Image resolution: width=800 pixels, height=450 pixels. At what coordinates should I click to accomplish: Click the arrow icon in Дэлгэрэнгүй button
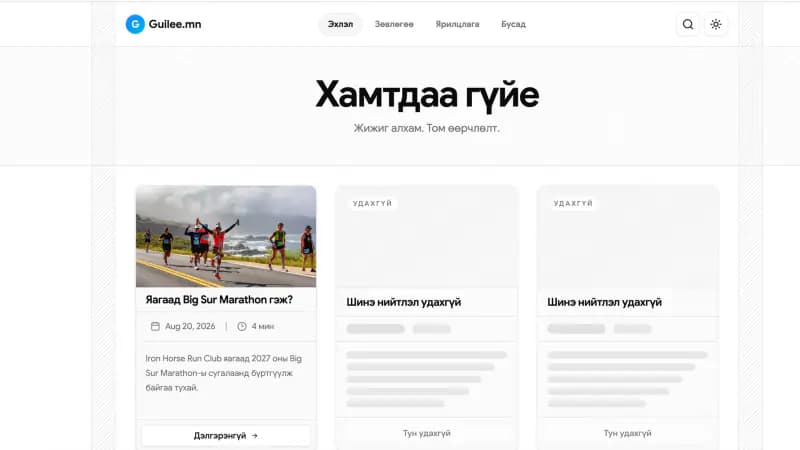point(255,436)
